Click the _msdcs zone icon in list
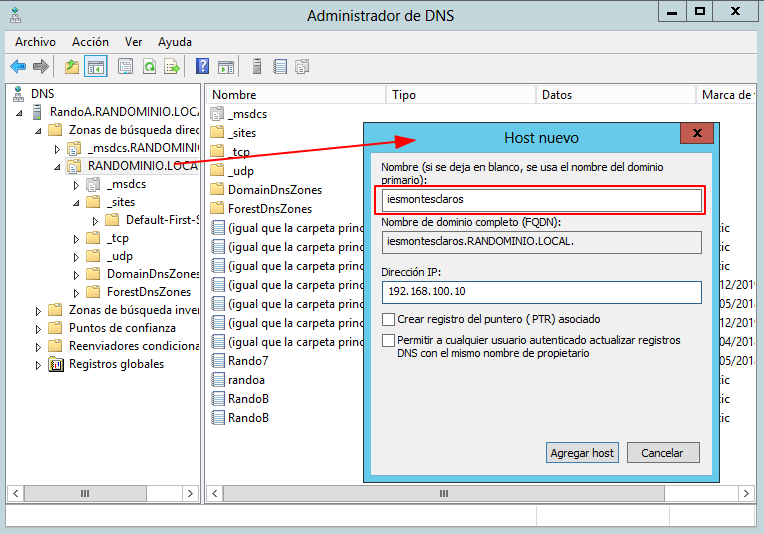The image size is (764, 534). pos(217,114)
